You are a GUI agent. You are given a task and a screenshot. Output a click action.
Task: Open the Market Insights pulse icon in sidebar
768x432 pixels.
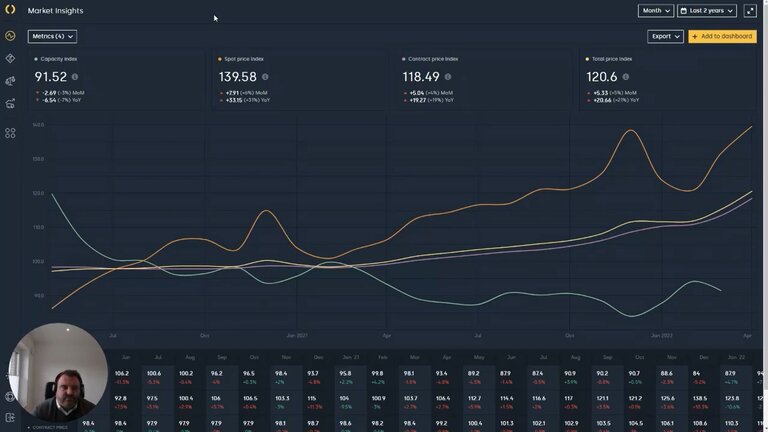[x=10, y=36]
